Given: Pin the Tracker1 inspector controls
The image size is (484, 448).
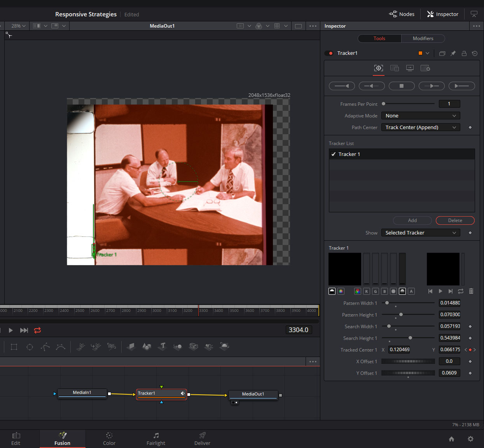Looking at the screenshot, I should click(x=453, y=53).
